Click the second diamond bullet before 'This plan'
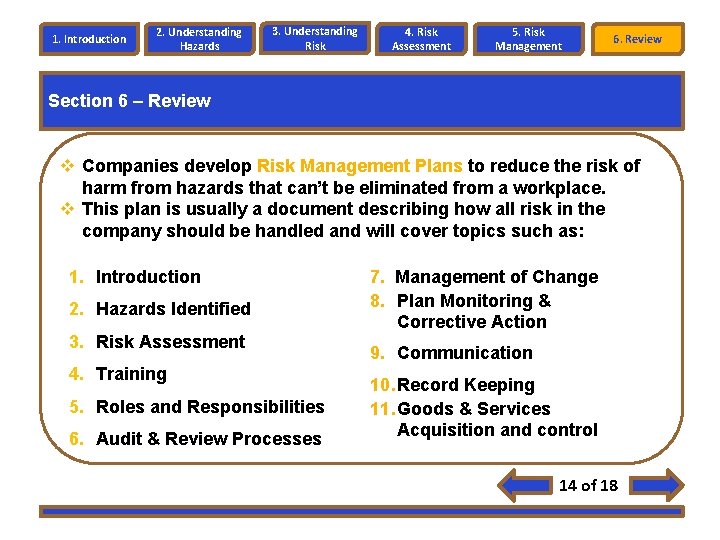This screenshot has height=540, width=720. (x=68, y=209)
